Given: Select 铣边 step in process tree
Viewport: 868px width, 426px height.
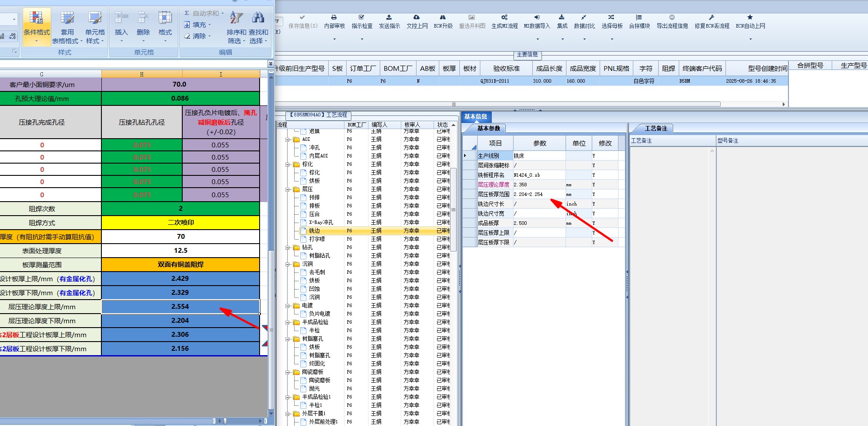Looking at the screenshot, I should point(314,231).
